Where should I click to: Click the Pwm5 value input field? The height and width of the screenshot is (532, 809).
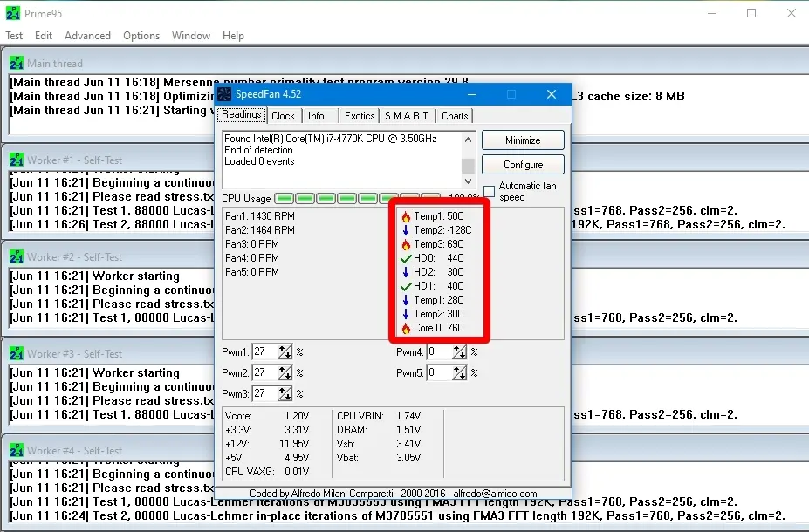(x=440, y=372)
